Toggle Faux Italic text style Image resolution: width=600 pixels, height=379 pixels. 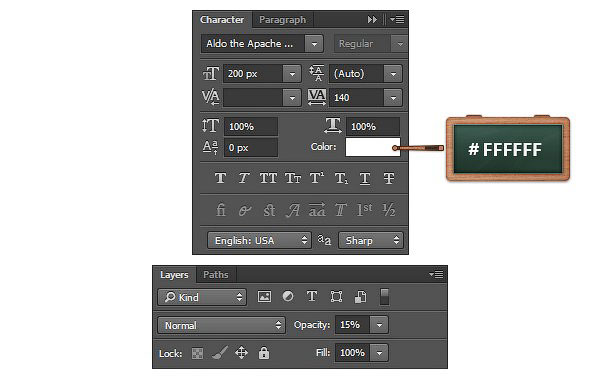[244, 178]
